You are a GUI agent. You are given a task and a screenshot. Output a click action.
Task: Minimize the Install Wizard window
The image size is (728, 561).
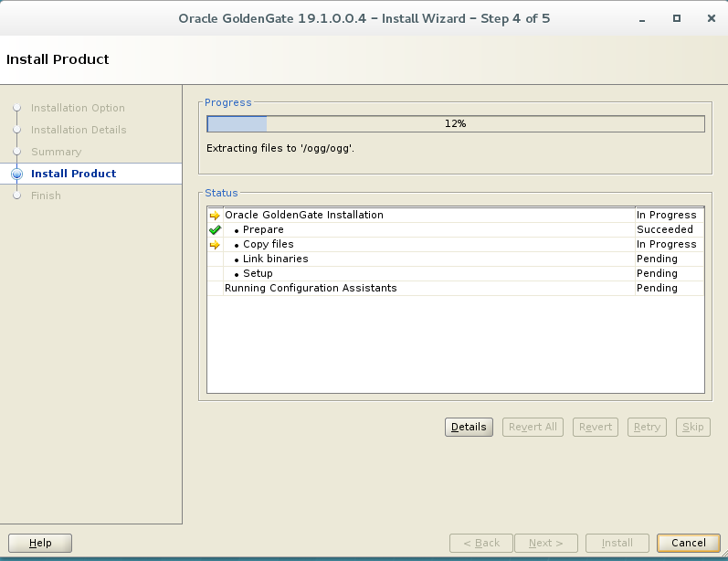[x=642, y=19]
